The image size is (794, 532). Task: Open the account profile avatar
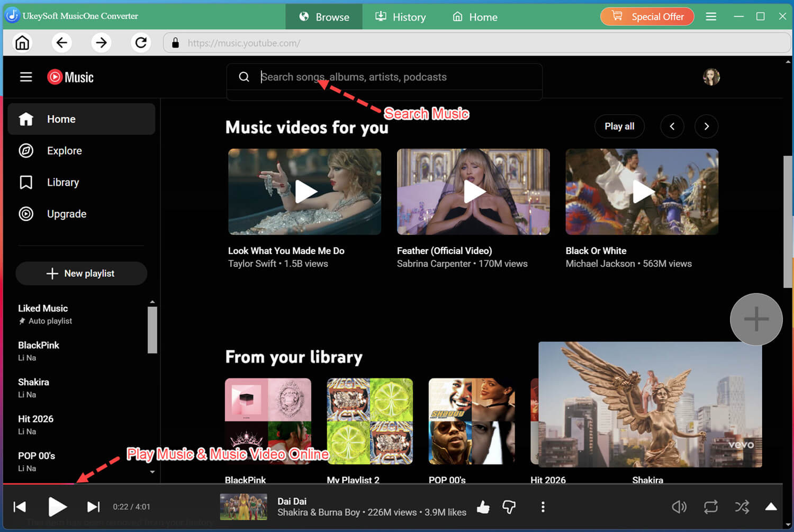pos(711,77)
